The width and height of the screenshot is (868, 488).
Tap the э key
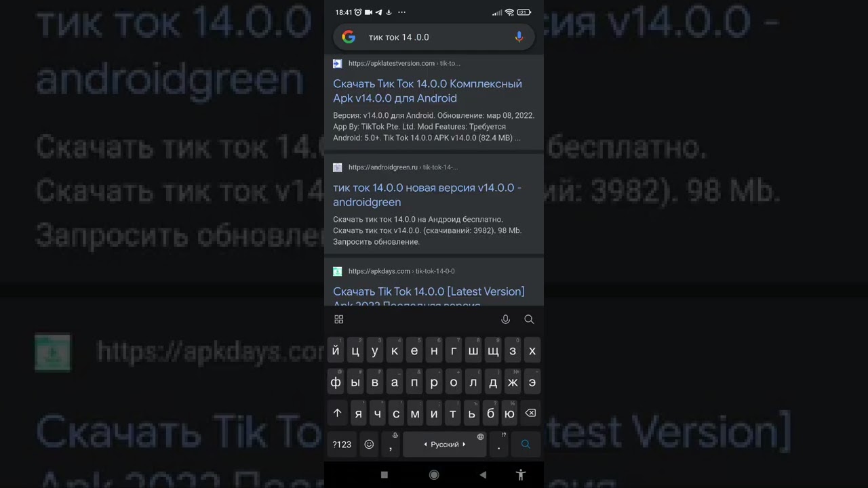[x=532, y=382]
